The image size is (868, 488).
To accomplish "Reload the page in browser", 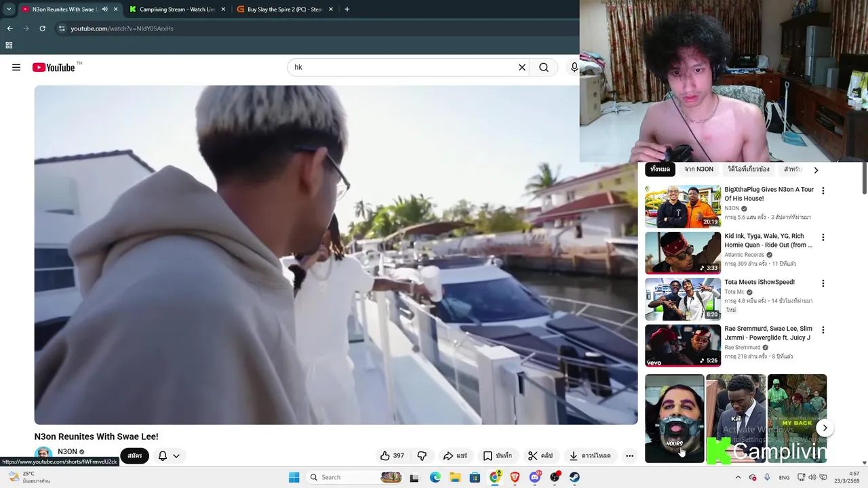I will pyautogui.click(x=42, y=28).
